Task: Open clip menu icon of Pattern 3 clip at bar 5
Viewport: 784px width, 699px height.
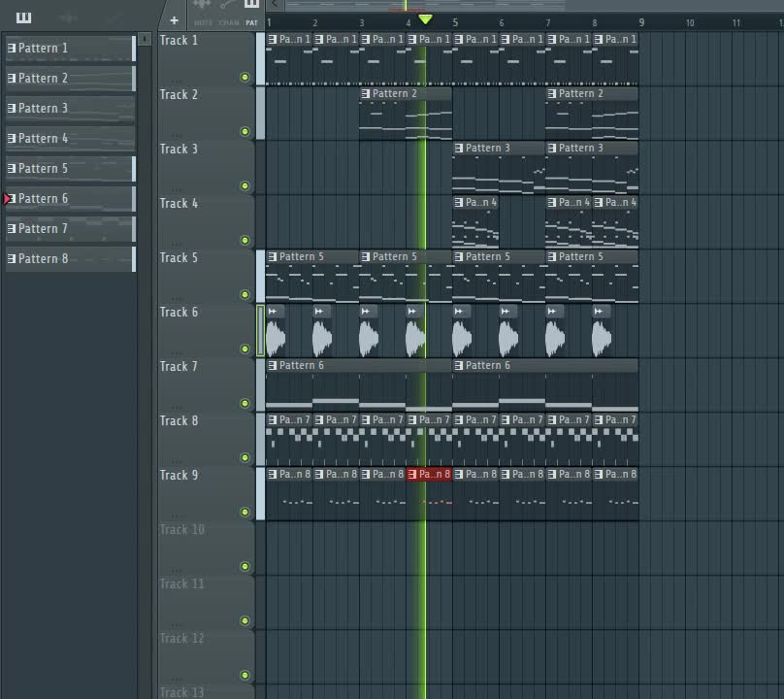Action: coord(459,149)
